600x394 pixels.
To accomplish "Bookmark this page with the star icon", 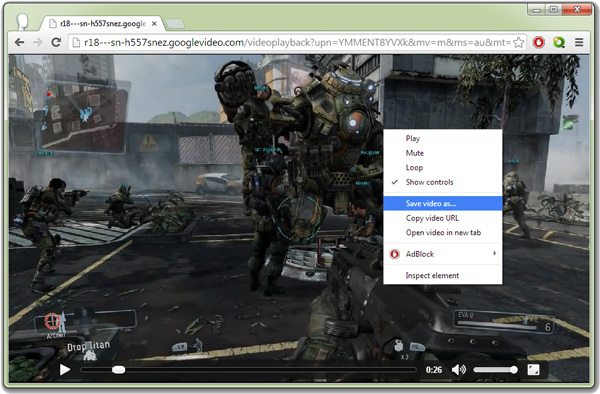I will 518,42.
